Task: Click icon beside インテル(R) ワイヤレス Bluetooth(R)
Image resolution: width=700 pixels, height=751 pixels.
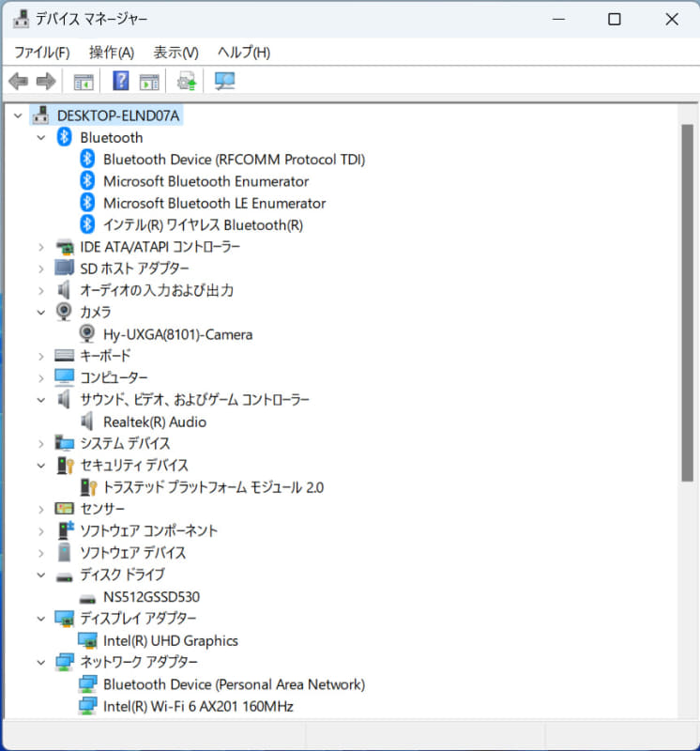Action: coord(87,224)
